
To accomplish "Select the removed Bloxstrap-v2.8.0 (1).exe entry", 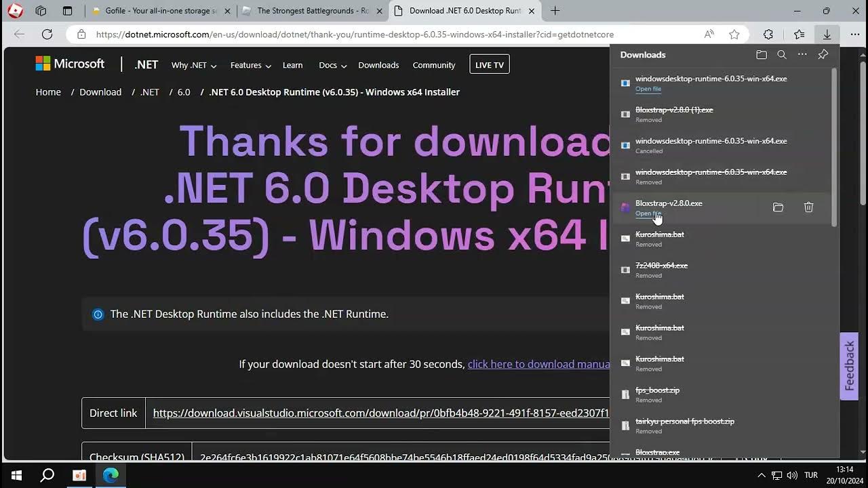I will pos(719,114).
